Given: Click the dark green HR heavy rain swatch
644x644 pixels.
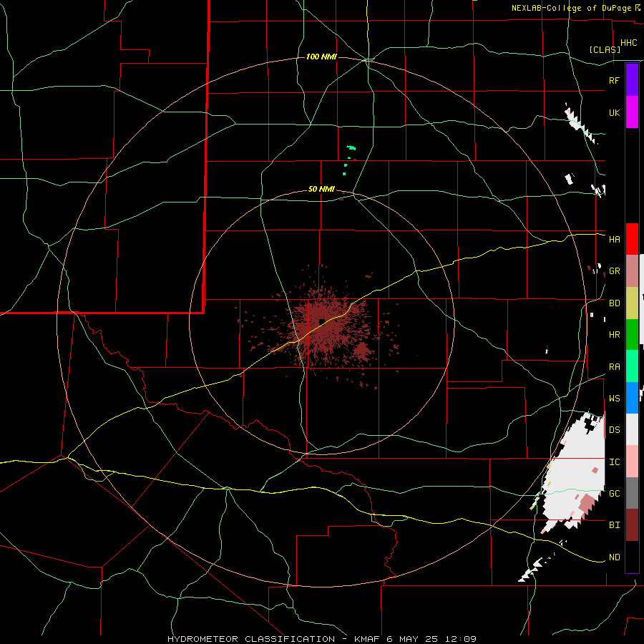Looking at the screenshot, I should pyautogui.click(x=632, y=335).
